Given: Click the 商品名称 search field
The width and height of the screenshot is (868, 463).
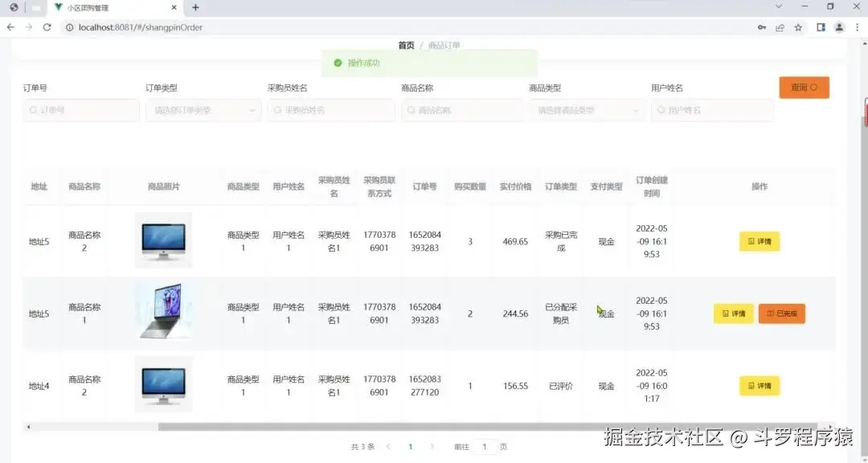Looking at the screenshot, I should pos(462,110).
